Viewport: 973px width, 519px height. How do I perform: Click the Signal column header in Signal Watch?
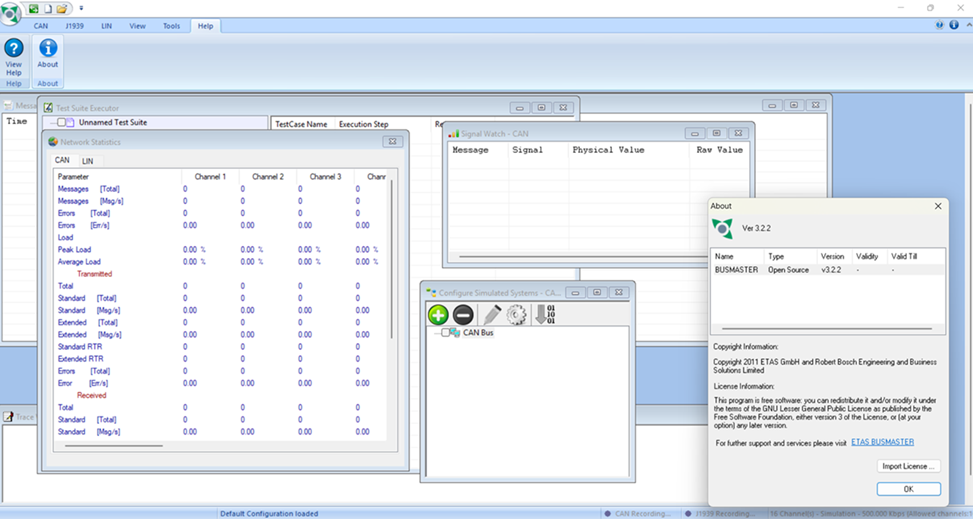tap(537, 150)
